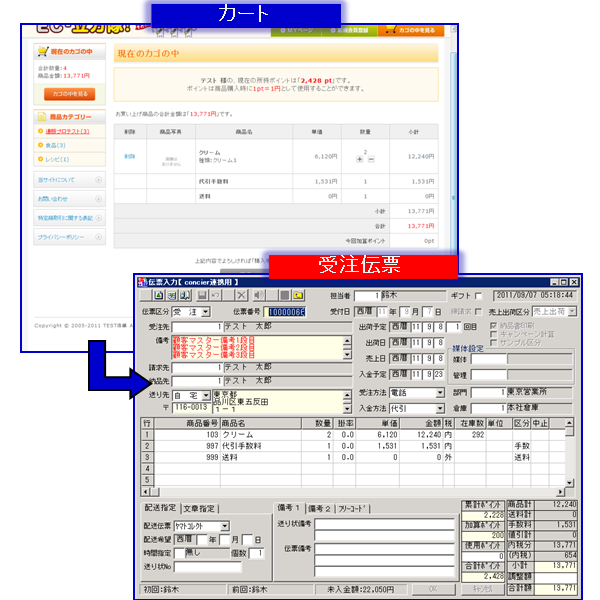
Task: Open the 特定商取引に関する表記 link
Action: click(65, 218)
